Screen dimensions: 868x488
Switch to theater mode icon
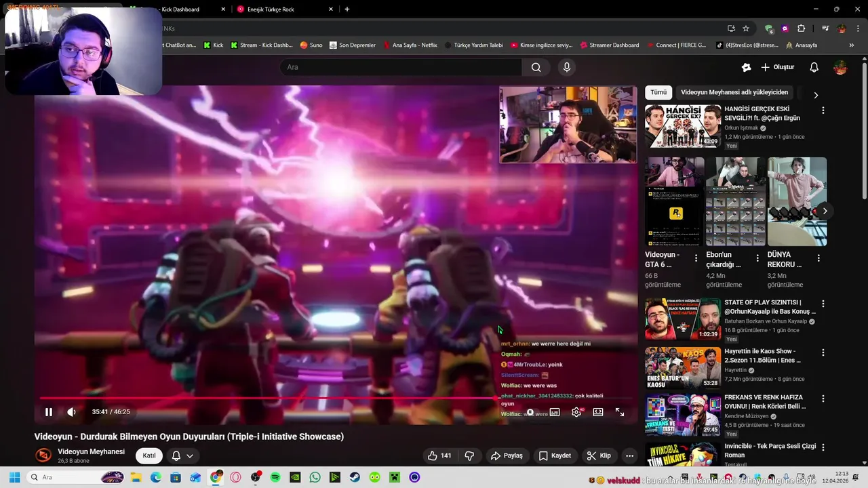[x=598, y=412]
